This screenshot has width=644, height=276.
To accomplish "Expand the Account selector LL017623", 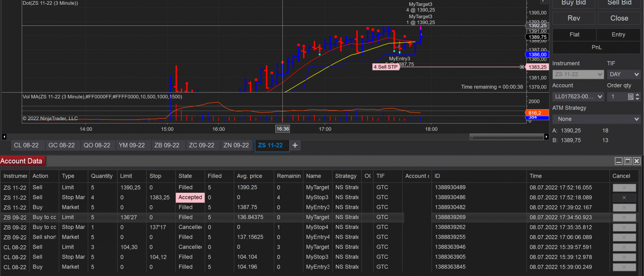I will tap(578, 97).
